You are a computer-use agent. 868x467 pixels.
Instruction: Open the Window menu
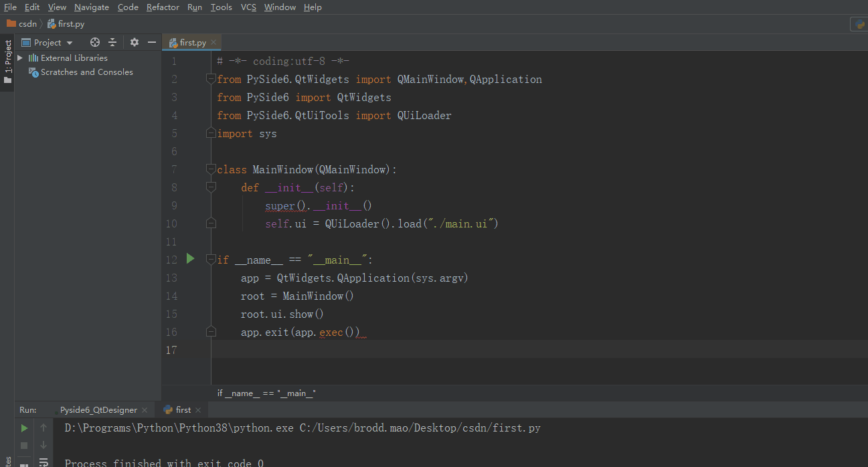(280, 7)
